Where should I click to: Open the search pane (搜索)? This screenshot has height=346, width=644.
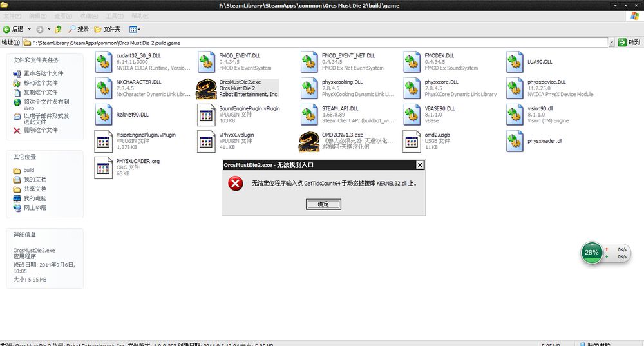(79, 29)
